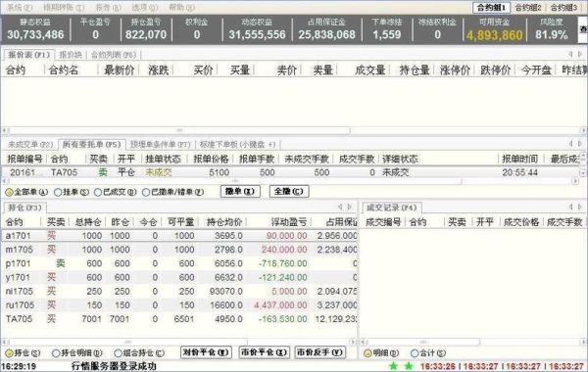The height and width of the screenshot is (372, 588).
Task: Open the 标准下单板 tab
Action: (238, 144)
